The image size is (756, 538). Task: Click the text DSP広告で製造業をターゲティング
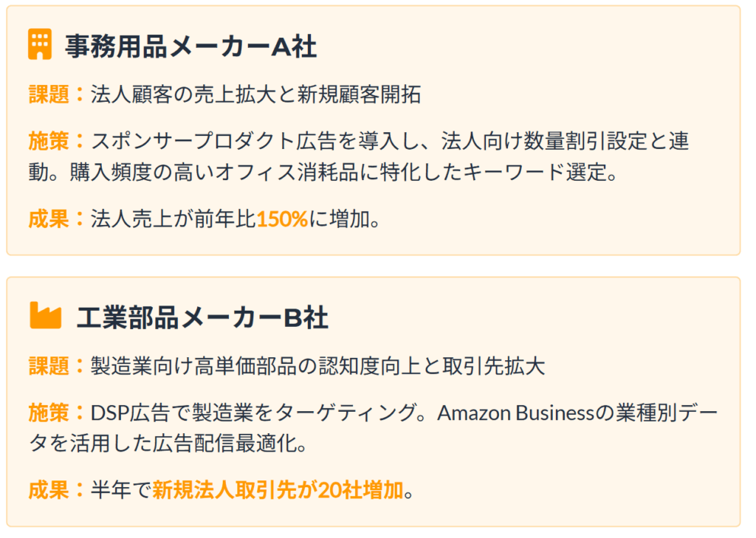pos(253,413)
